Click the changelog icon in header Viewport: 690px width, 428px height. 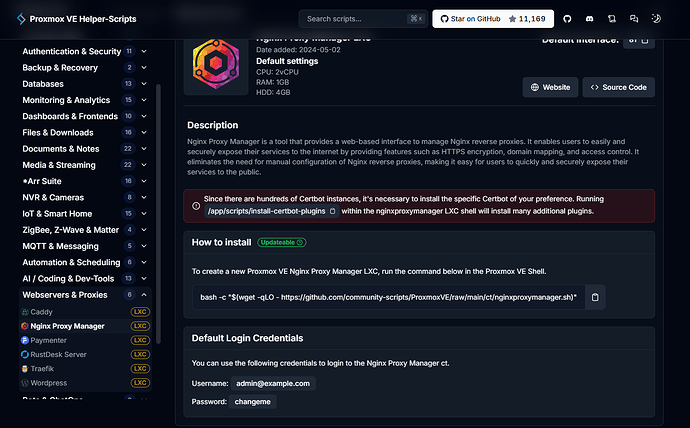point(612,18)
